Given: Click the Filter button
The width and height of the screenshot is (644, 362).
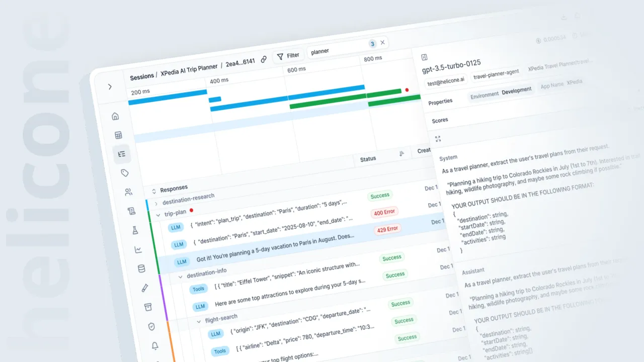Looking at the screenshot, I should coord(288,56).
